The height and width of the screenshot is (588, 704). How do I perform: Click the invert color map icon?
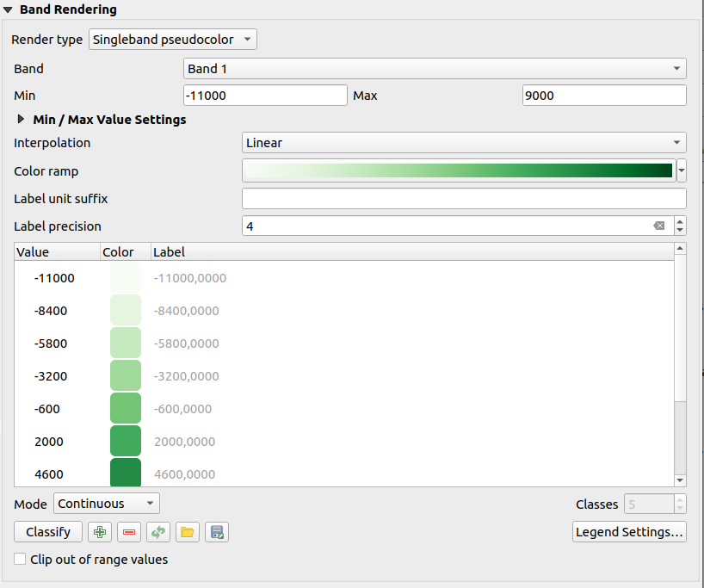point(158,532)
